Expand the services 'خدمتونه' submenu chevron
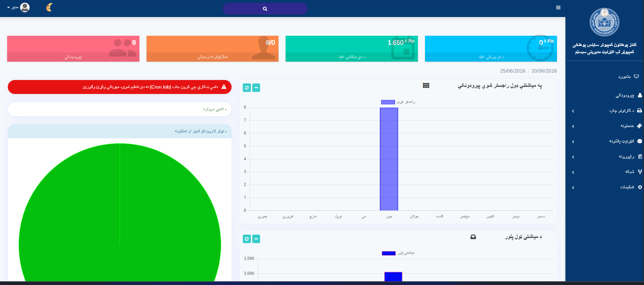The width and height of the screenshot is (644, 285). pos(573,126)
